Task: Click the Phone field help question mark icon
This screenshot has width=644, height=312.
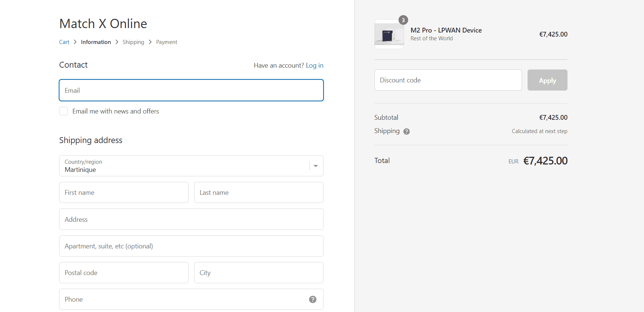Action: (x=313, y=299)
